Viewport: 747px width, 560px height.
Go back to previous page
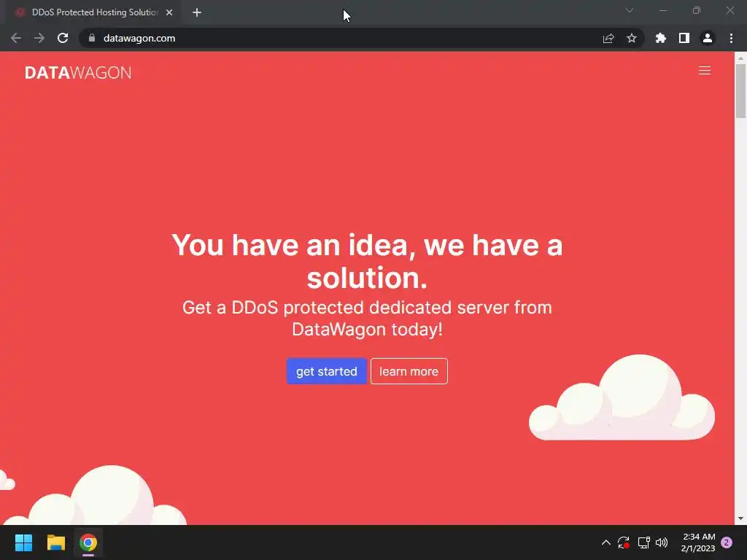click(x=16, y=38)
